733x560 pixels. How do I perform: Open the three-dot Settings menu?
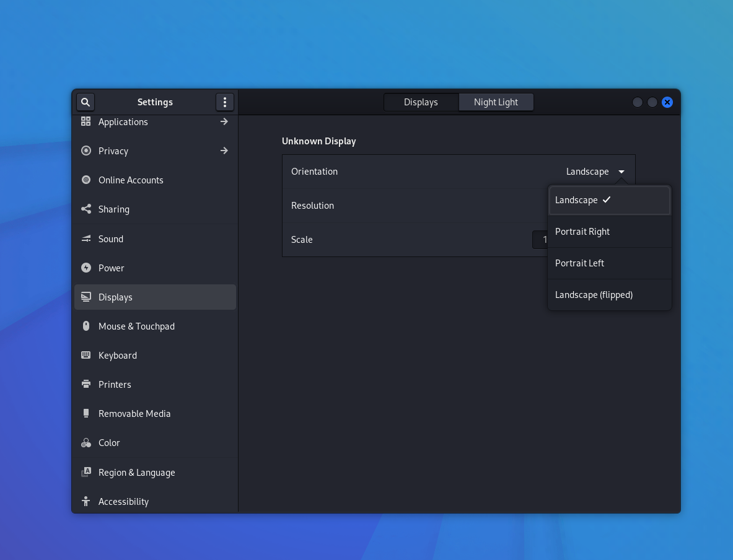[x=224, y=102]
